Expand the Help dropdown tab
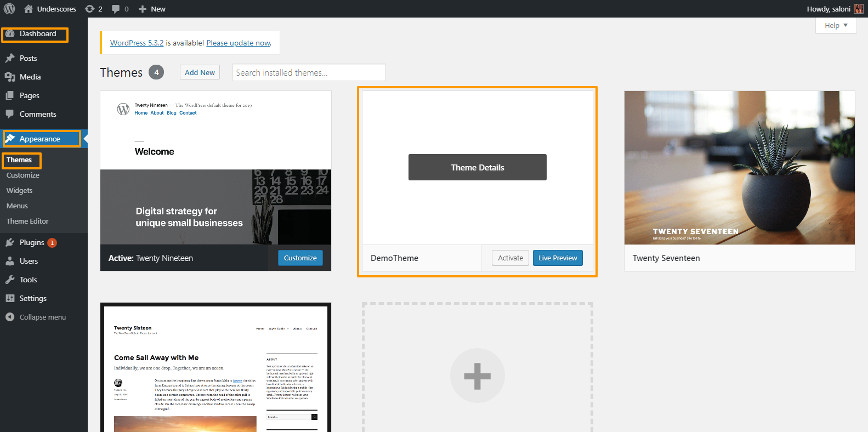The width and height of the screenshot is (868, 432). (836, 25)
